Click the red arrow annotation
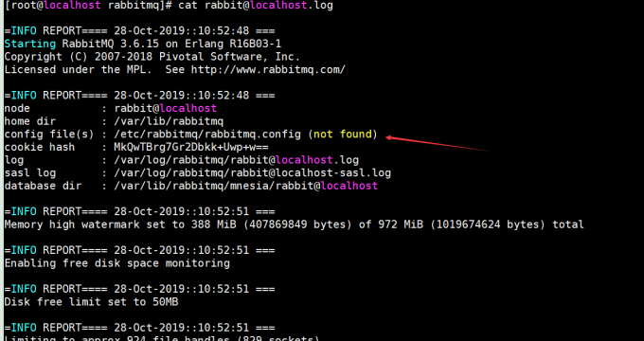This screenshot has width=644, height=341. pyautogui.click(x=438, y=144)
